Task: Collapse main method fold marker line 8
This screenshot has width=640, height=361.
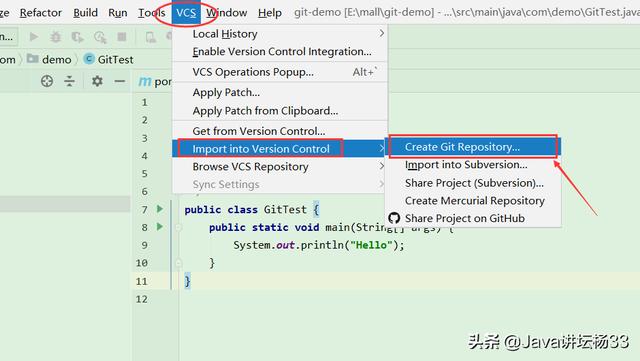Action: click(178, 227)
